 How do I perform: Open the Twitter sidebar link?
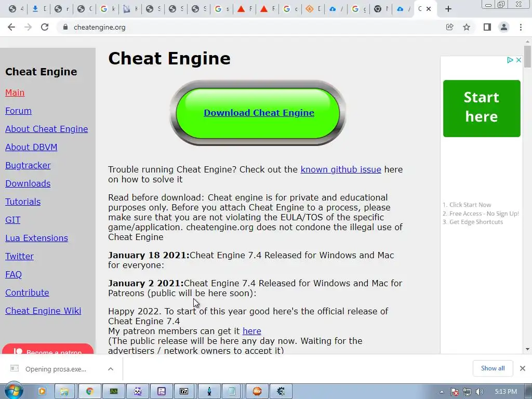click(19, 256)
